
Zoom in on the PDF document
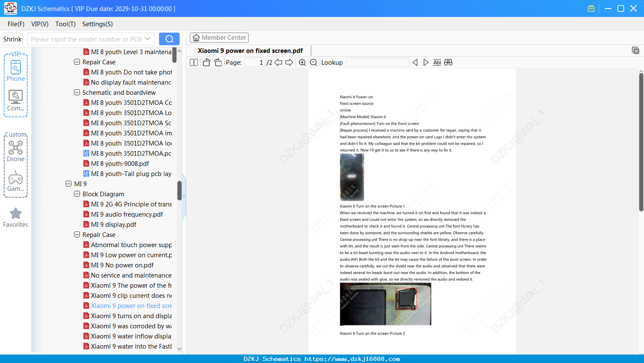302,63
